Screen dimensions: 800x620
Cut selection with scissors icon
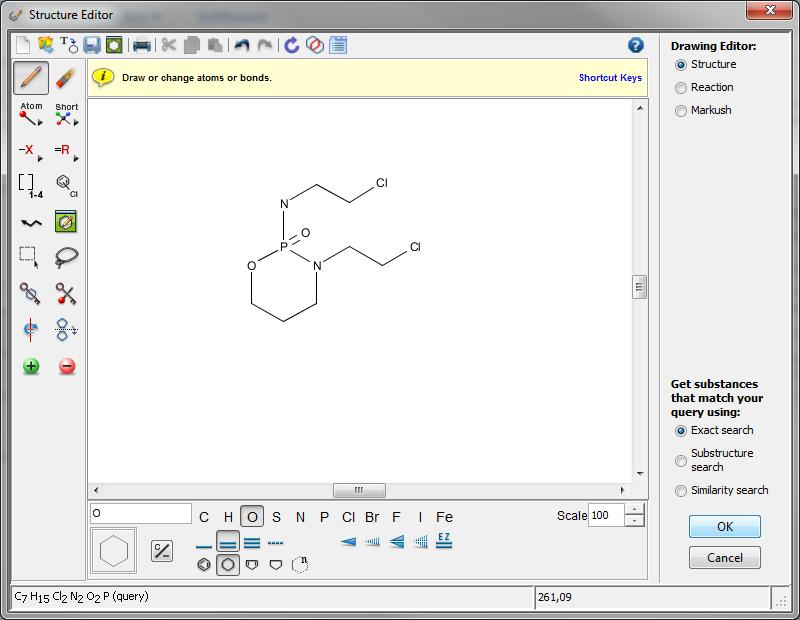coord(168,45)
